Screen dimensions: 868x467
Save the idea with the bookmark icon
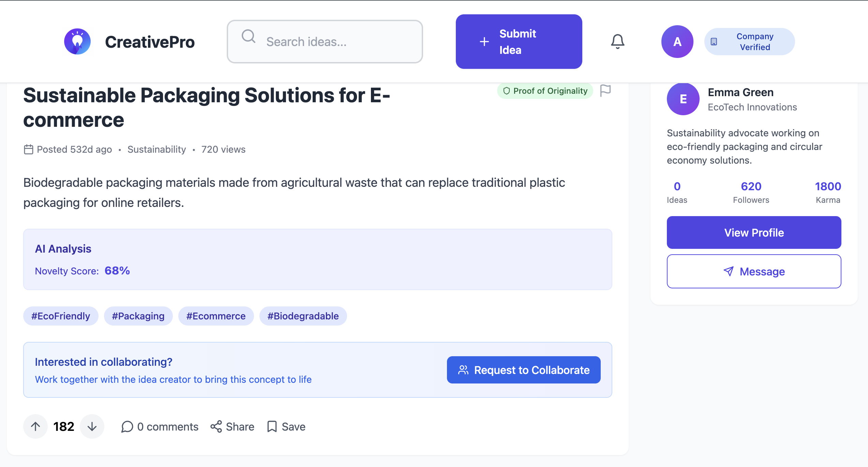(x=272, y=426)
